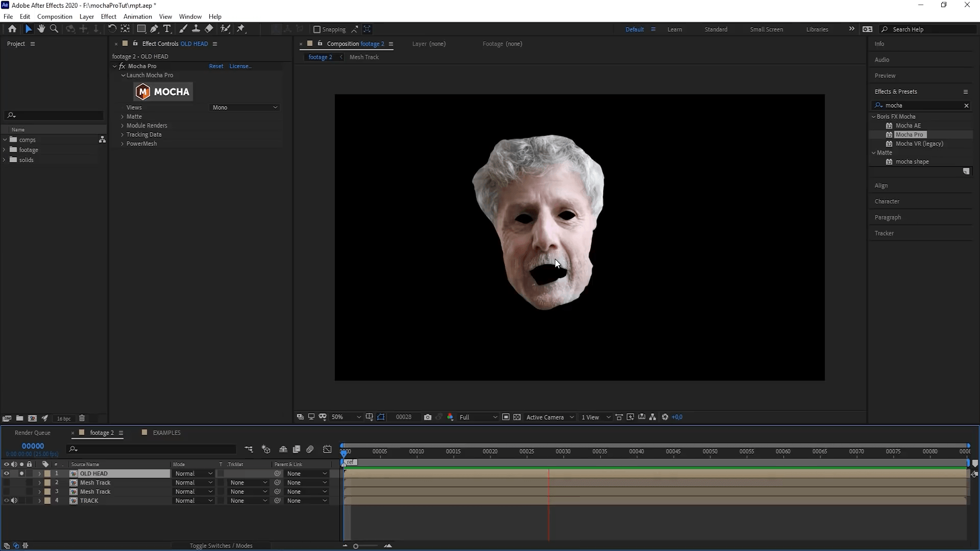This screenshot has height=551, width=980.
Task: Delete selected project item trash icon
Action: (x=82, y=418)
